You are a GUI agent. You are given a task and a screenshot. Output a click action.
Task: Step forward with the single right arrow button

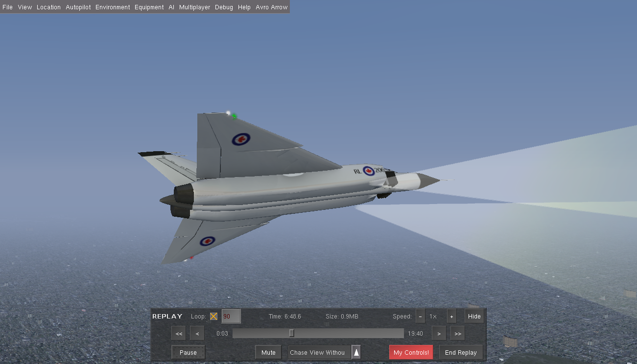439,334
